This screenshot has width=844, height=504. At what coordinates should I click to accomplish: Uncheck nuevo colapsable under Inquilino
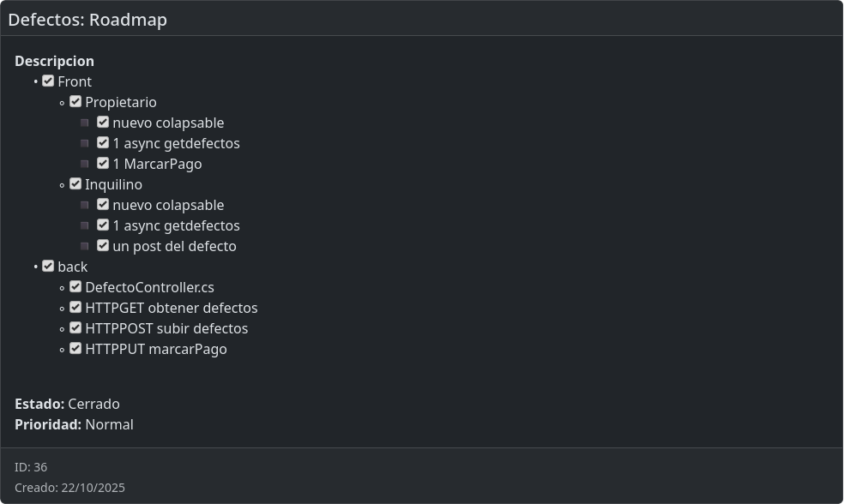tap(103, 205)
